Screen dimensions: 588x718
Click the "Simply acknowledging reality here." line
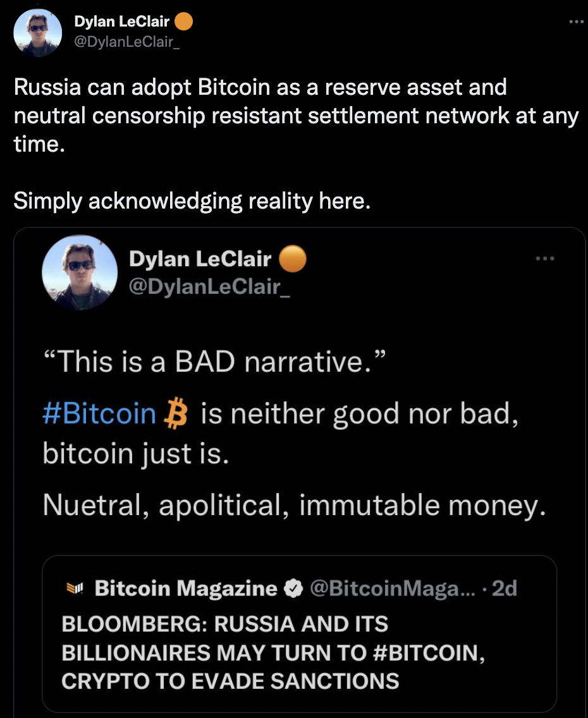pyautogui.click(x=192, y=201)
